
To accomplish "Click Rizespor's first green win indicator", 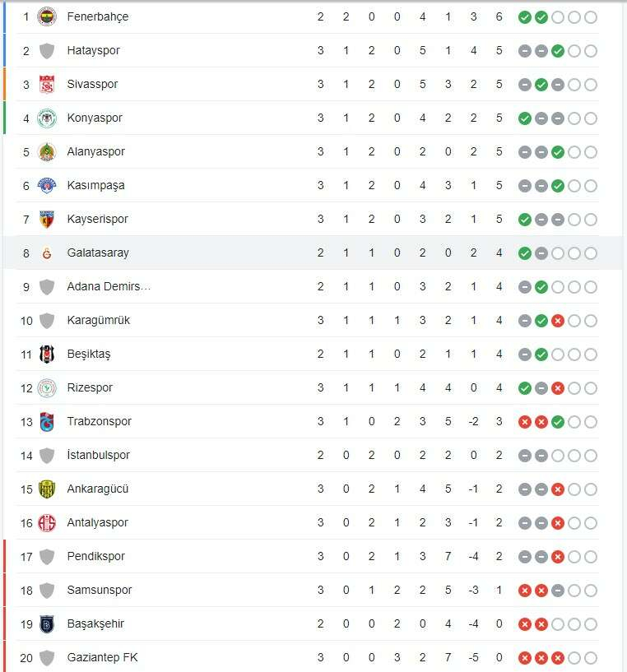I will 524,388.
